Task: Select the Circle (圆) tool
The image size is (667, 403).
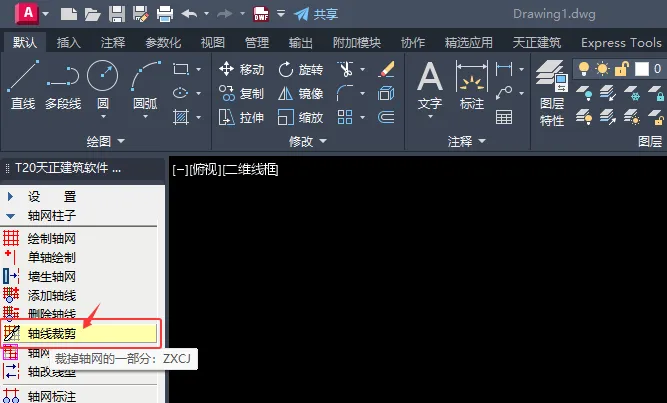Action: coord(103,87)
